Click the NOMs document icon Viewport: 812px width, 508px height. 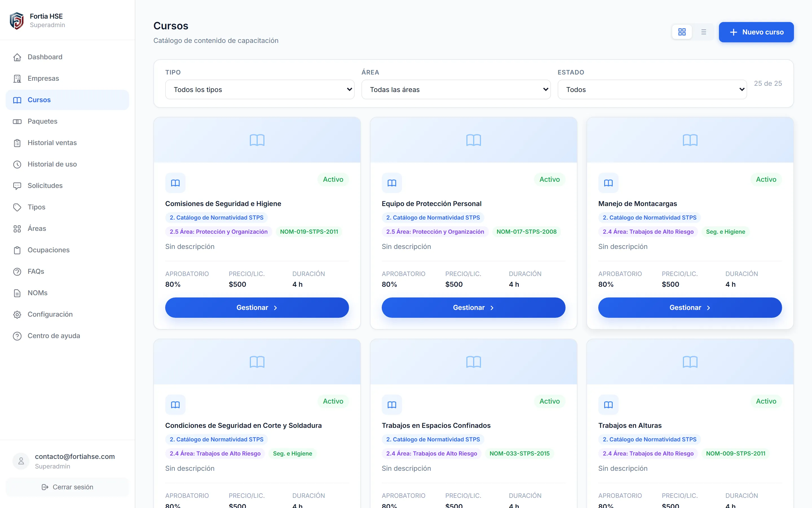click(x=17, y=293)
